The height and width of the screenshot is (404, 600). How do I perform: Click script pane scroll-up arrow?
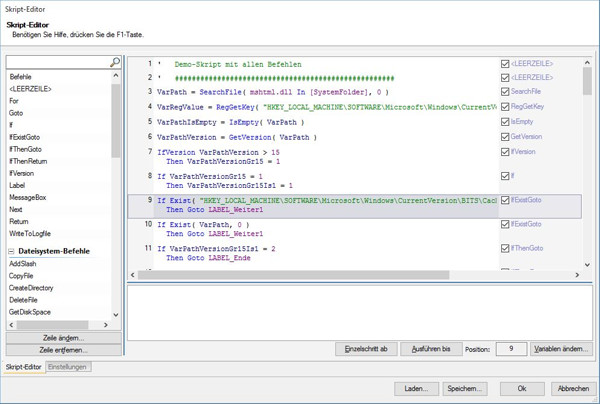587,62
